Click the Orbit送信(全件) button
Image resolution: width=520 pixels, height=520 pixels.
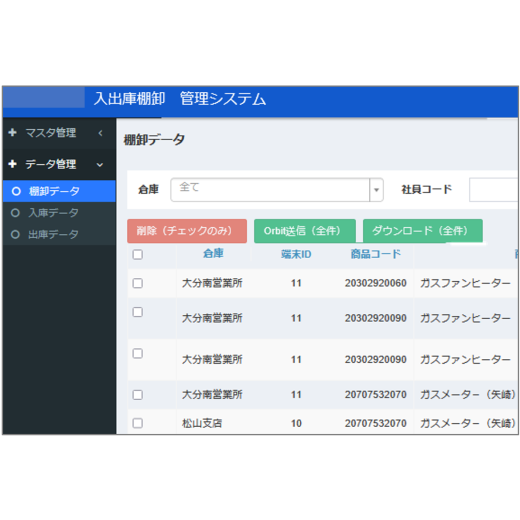point(305,231)
